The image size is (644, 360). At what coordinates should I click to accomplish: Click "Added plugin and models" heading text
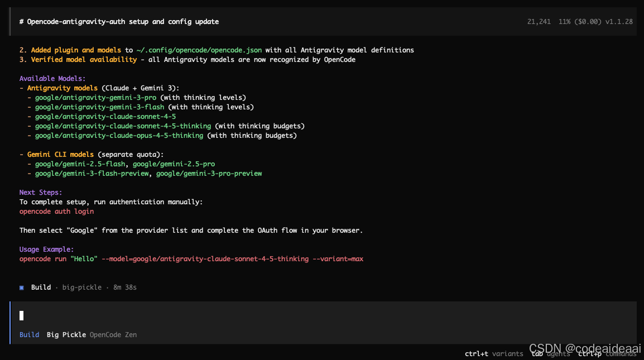(x=76, y=50)
